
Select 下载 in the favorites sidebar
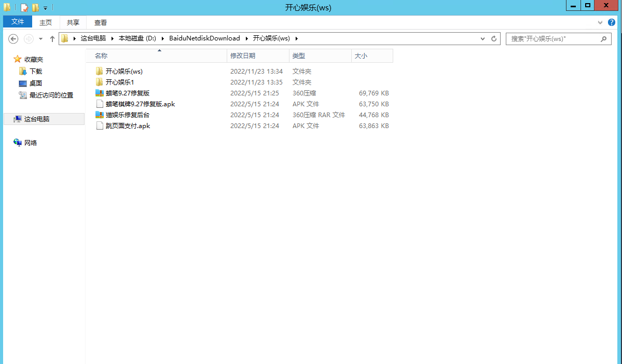[x=36, y=72]
